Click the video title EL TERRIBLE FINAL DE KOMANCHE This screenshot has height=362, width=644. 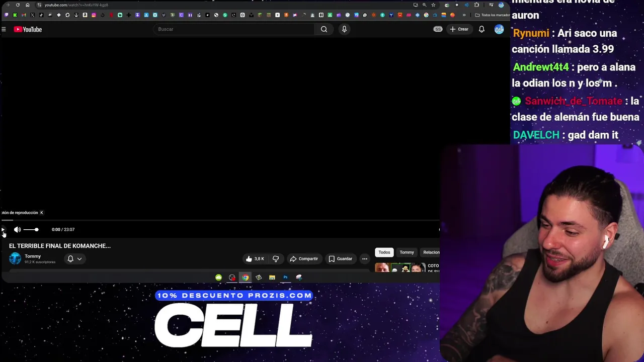tap(60, 246)
